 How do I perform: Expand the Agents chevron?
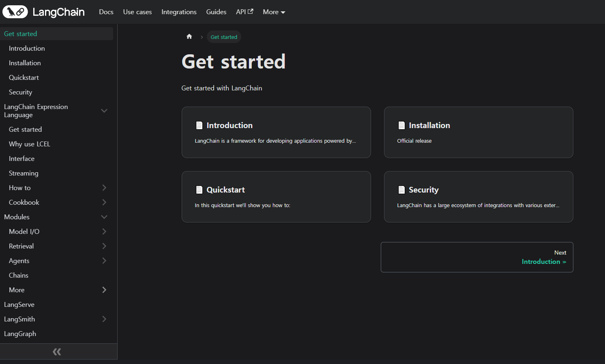coord(104,261)
